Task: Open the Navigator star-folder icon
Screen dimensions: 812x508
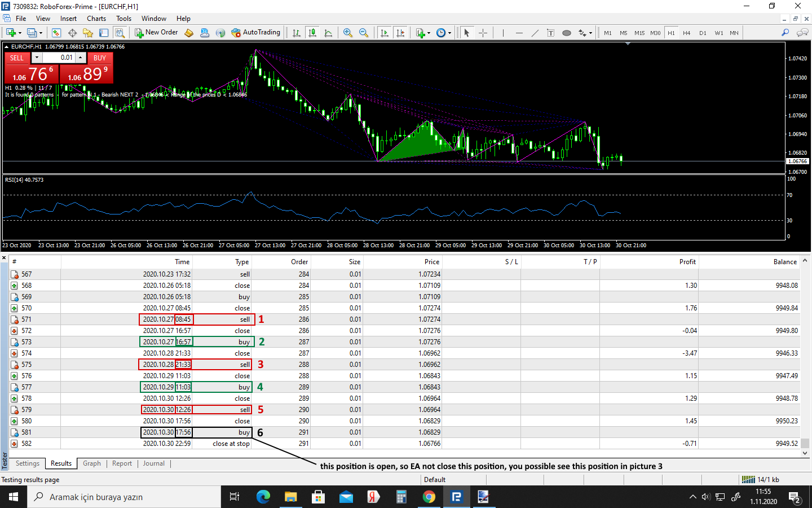Action: [88, 33]
